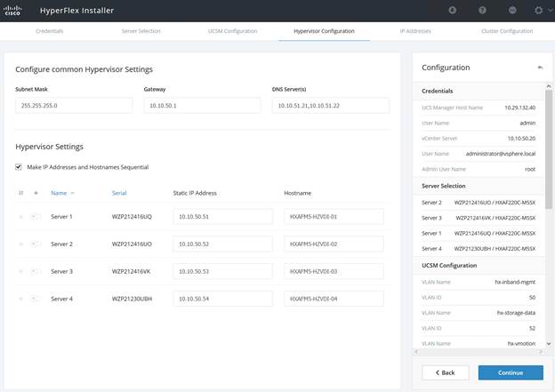Click the Server 2 entry in Configuration panel
This screenshot has height=392, width=555.
pyautogui.click(x=479, y=203)
